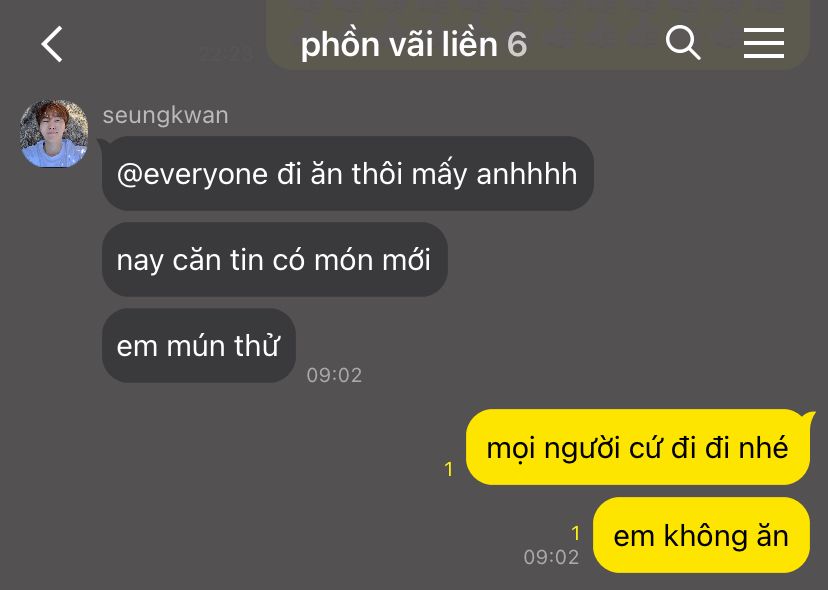Tap the seungkwan sender name
This screenshot has height=590, width=828.
pos(165,115)
